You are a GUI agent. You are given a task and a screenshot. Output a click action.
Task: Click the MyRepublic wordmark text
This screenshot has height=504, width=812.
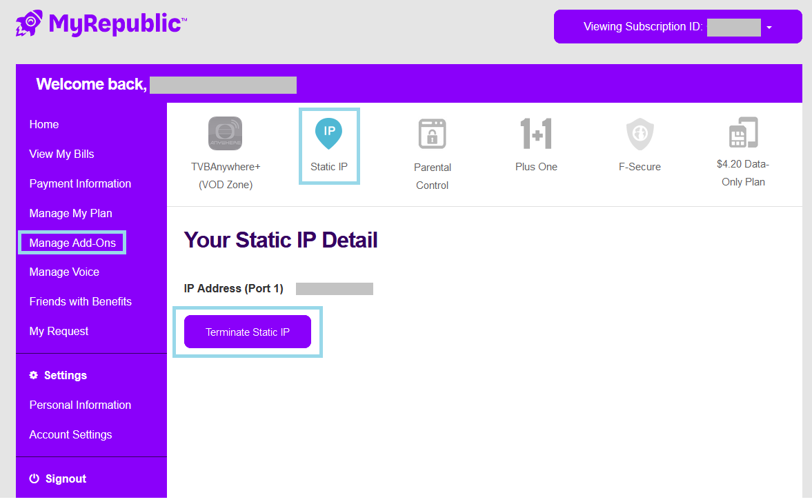click(x=117, y=24)
